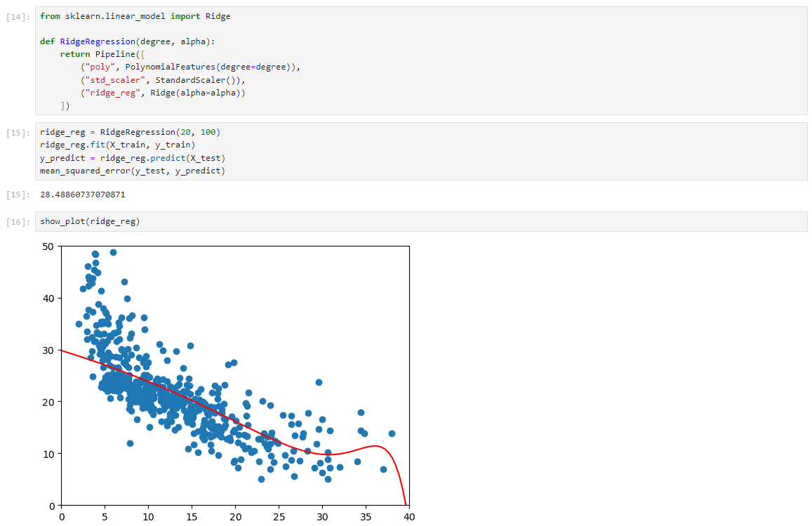Click the mean_squared_error line in cell 15
Screen dimensions: 812x526
point(133,171)
